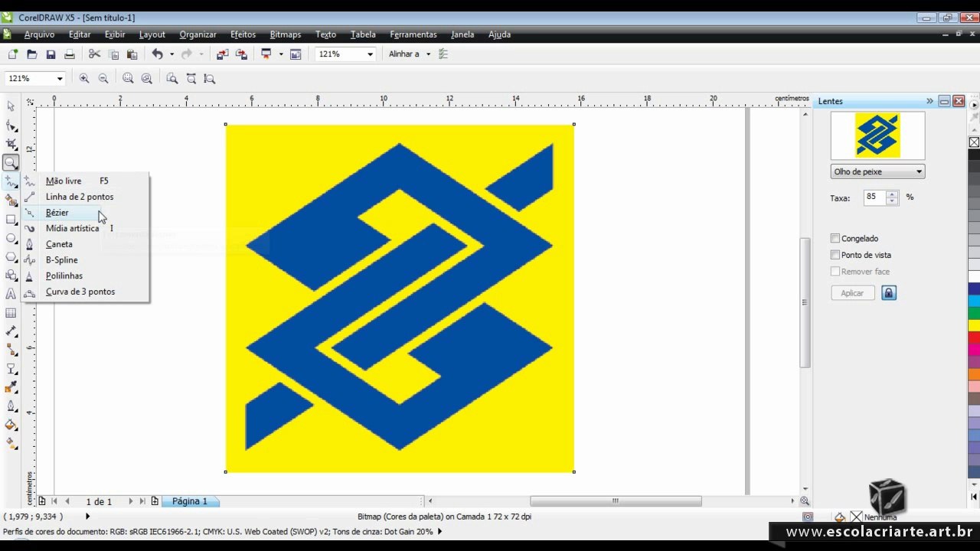Select the Rectangle tool

click(11, 220)
